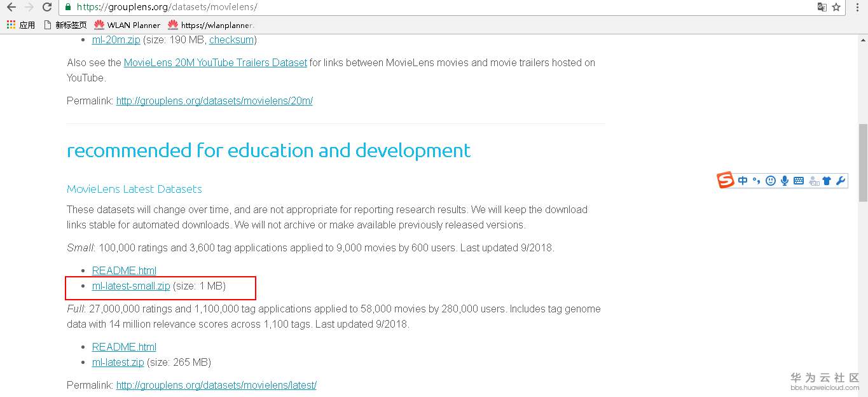Click the '(size: 1 MB)' text
868x397 pixels.
click(200, 286)
